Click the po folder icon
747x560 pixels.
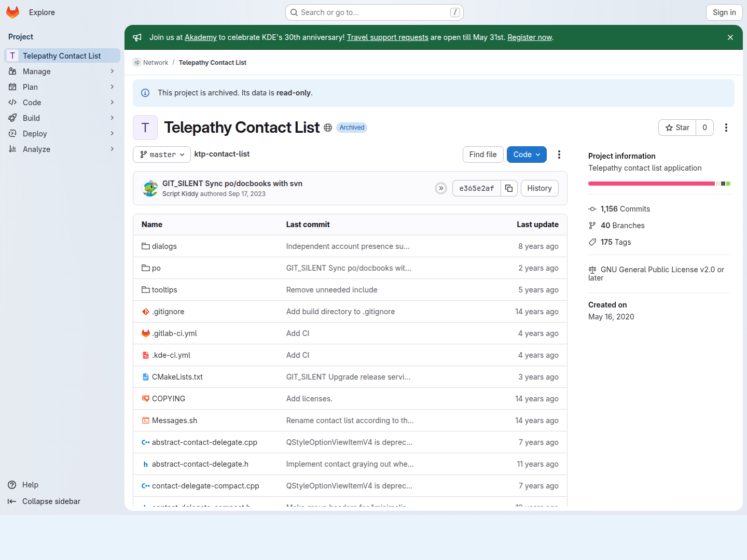click(x=146, y=268)
